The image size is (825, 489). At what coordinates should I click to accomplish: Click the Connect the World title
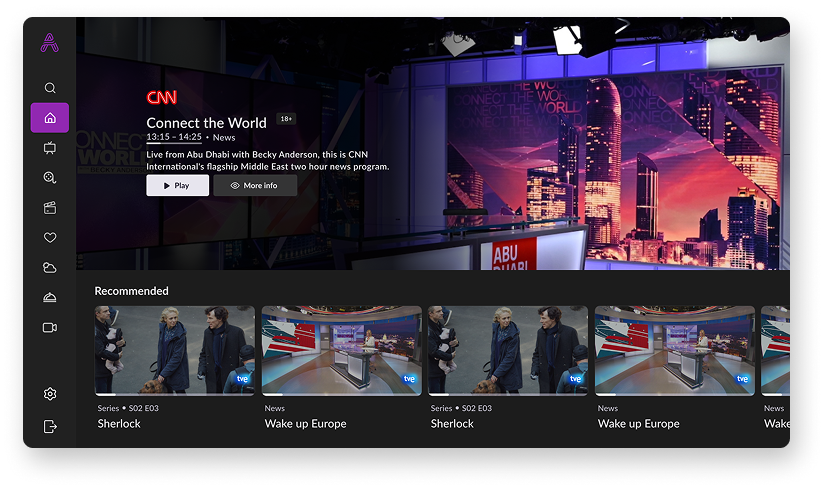point(206,123)
